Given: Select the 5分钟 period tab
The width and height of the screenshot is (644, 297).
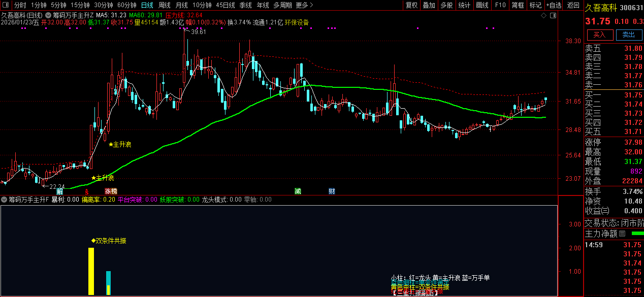Looking at the screenshot, I should (x=58, y=5).
